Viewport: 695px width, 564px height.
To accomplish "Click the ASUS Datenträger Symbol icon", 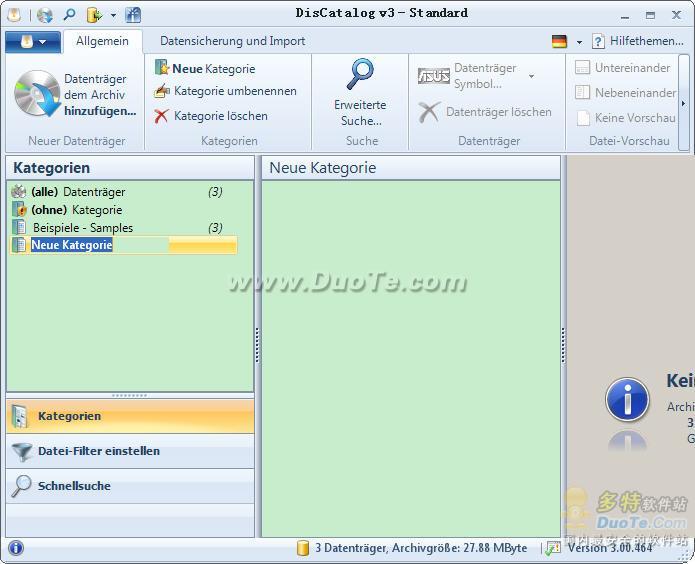I will pyautogui.click(x=433, y=76).
